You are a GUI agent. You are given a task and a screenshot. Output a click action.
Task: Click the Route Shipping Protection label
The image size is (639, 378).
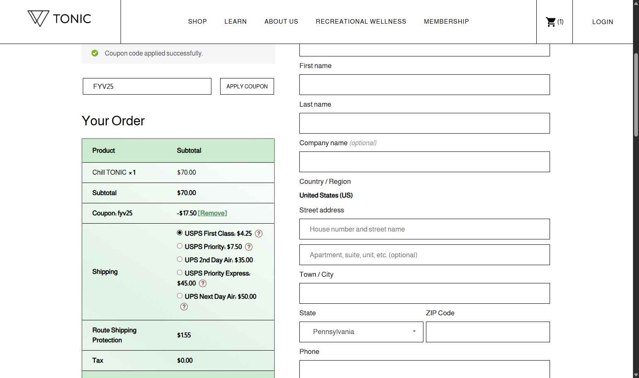point(114,335)
